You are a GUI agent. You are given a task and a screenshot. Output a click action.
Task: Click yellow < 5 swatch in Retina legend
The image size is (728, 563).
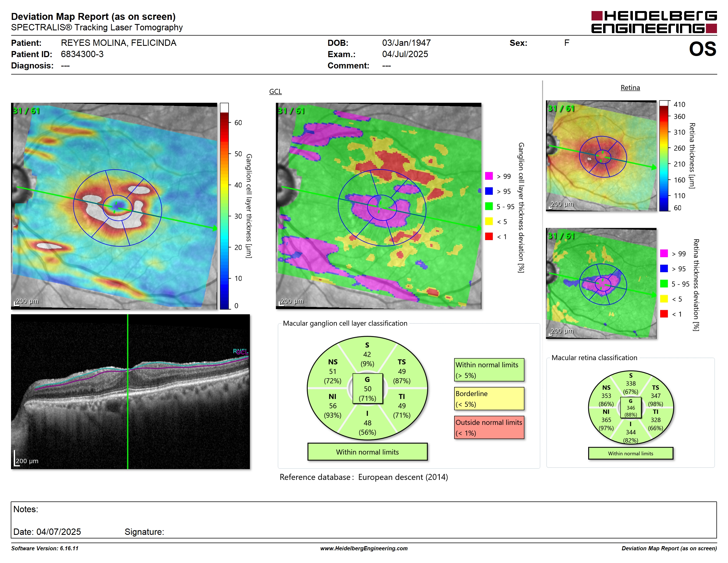click(x=664, y=299)
